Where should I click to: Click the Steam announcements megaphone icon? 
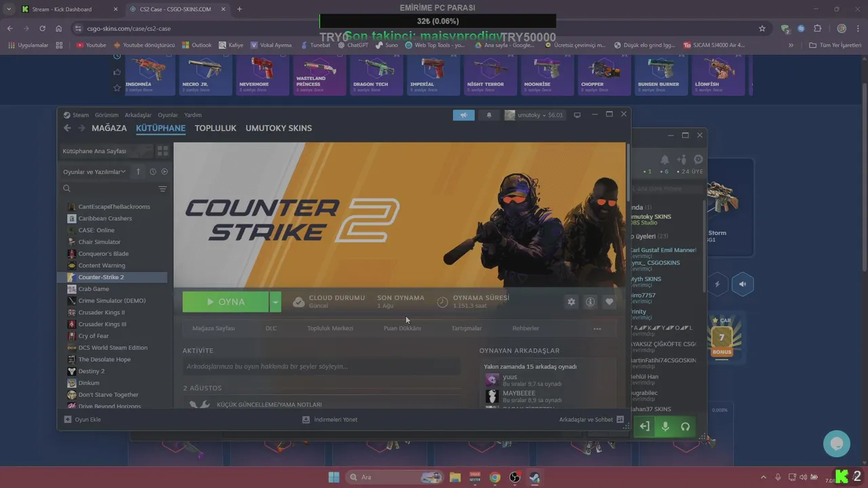[x=464, y=115]
